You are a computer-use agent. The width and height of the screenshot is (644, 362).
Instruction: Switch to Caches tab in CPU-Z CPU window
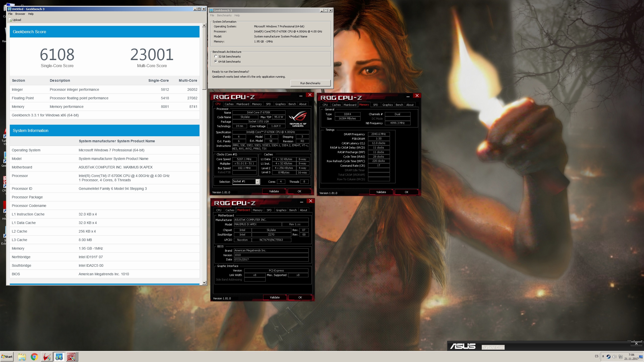tap(229, 104)
